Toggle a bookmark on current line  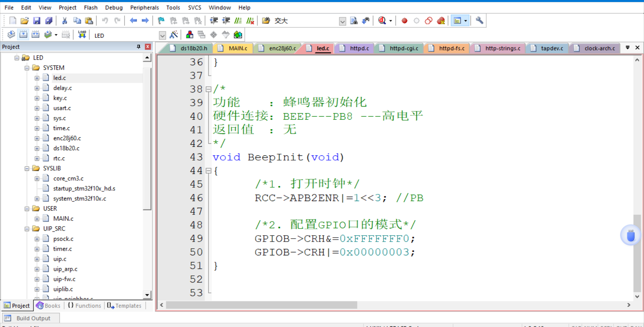click(161, 20)
